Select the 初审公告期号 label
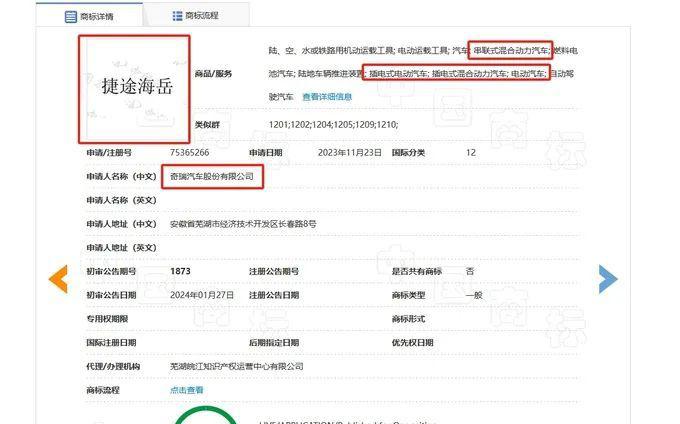Screen dimensions: 680x424 click(x=111, y=271)
